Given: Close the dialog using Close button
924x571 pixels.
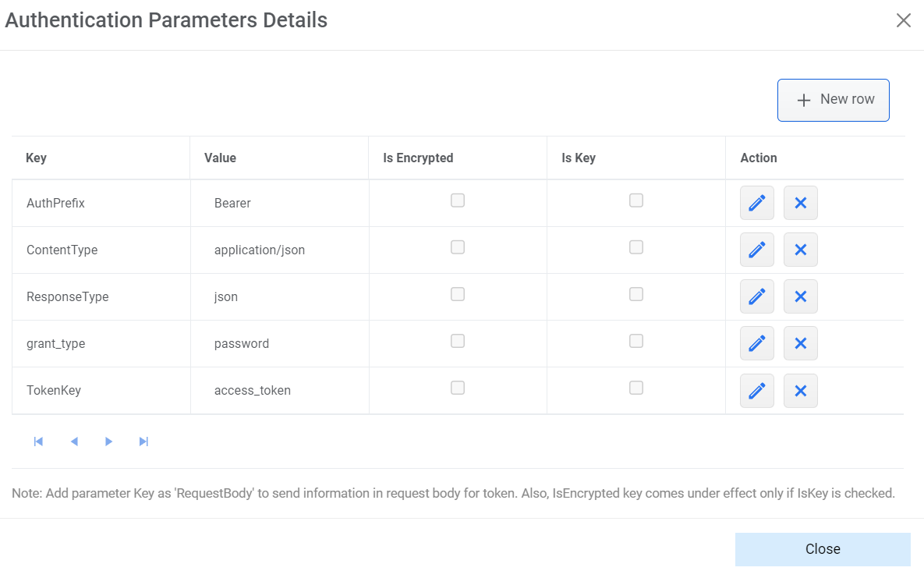Looking at the screenshot, I should click(x=822, y=548).
